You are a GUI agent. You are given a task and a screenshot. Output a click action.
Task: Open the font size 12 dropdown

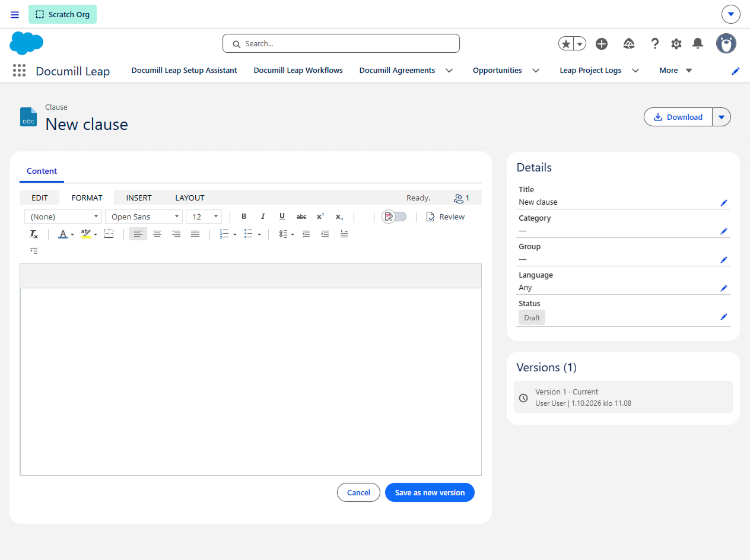click(204, 217)
